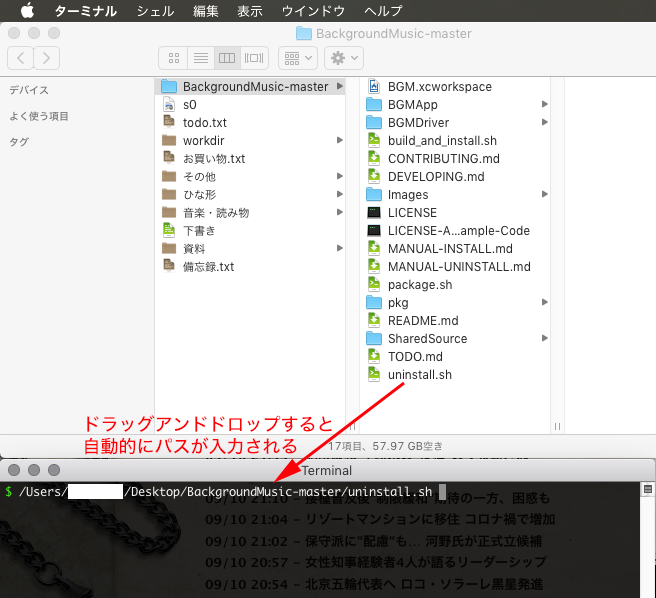Switch Finder to icon view

pyautogui.click(x=174, y=58)
